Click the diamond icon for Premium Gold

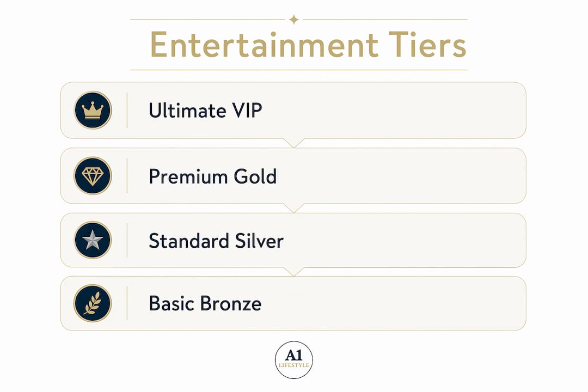pos(93,175)
